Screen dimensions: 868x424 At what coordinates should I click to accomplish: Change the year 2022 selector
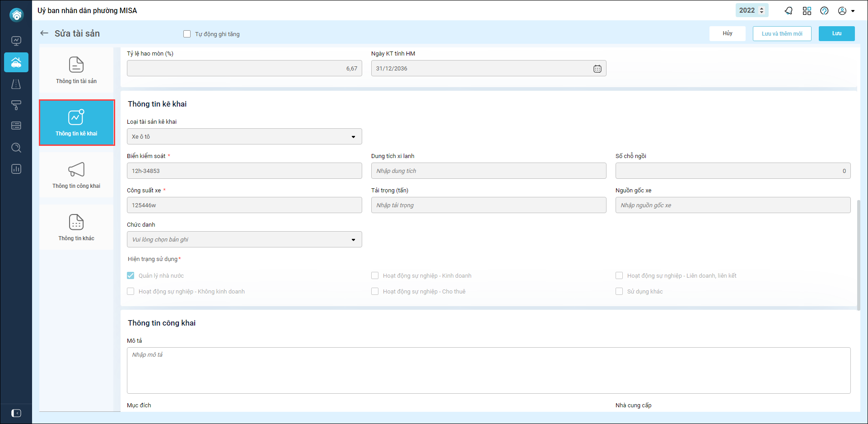751,10
